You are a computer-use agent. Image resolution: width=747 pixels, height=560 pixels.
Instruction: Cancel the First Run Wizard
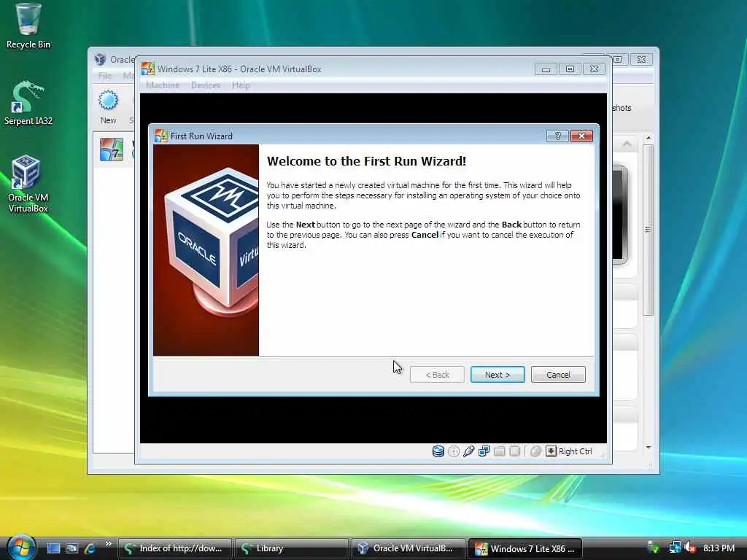point(558,375)
